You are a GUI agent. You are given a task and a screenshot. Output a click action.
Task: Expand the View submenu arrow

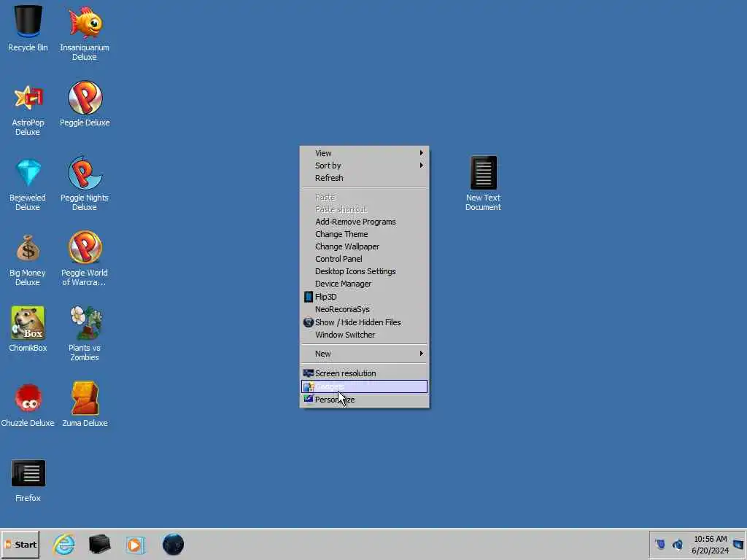pos(421,153)
